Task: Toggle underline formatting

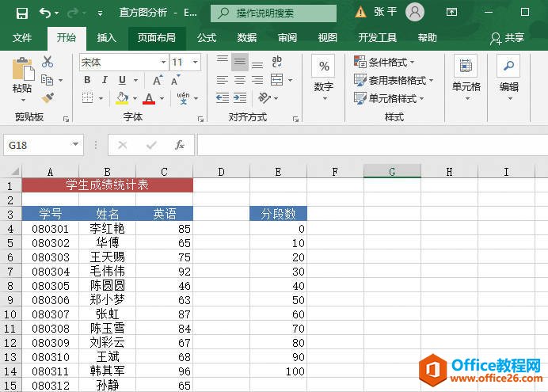Action: tap(122, 80)
